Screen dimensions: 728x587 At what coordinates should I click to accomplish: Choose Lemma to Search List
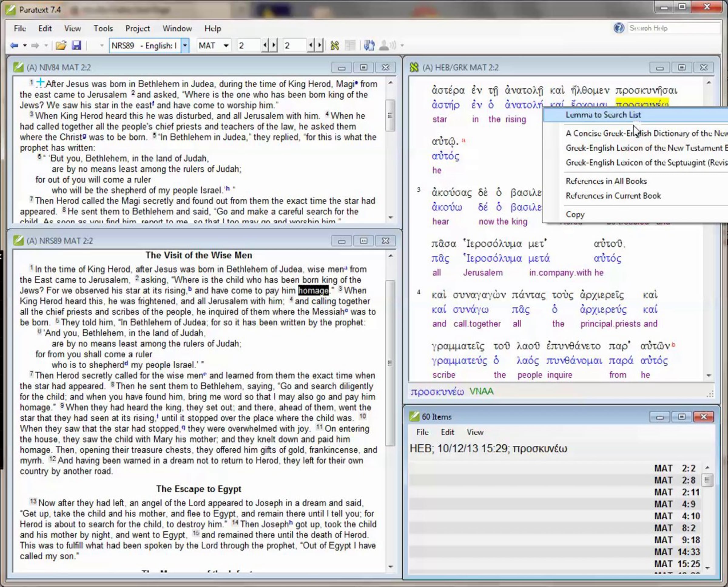coord(603,115)
